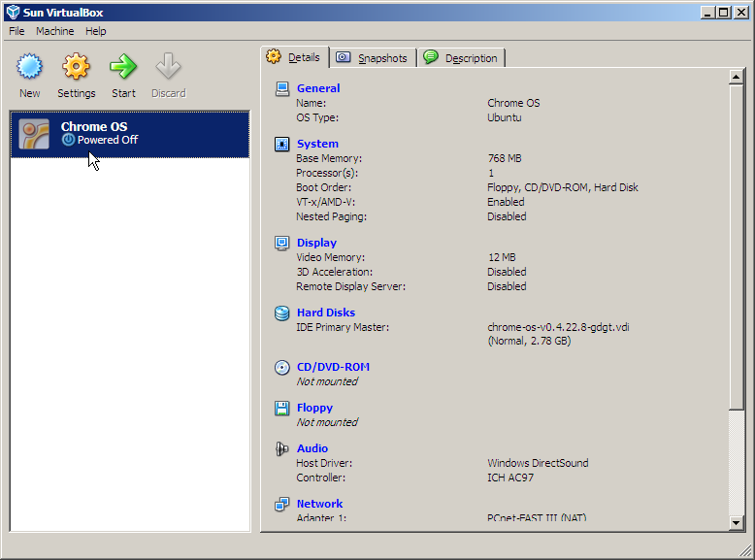Viewport: 755px width, 560px height.
Task: Click the Name value Chrome OS in details
Action: click(513, 103)
